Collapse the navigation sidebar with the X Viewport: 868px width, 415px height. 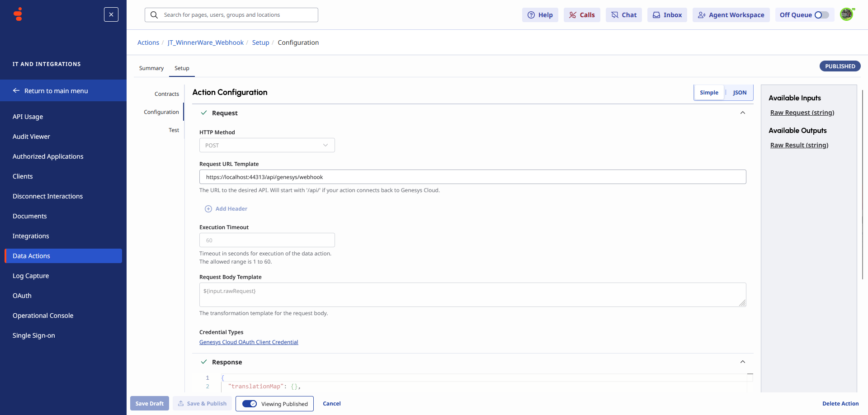111,14
